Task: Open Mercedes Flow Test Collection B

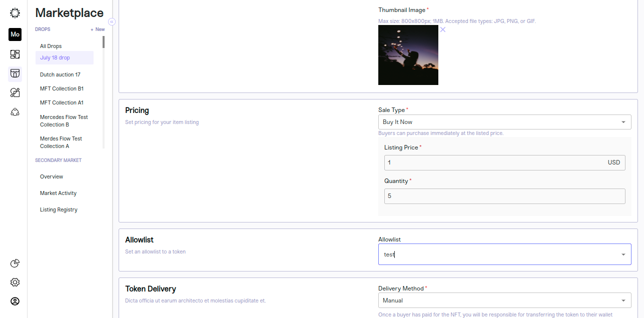Action: 65,120
